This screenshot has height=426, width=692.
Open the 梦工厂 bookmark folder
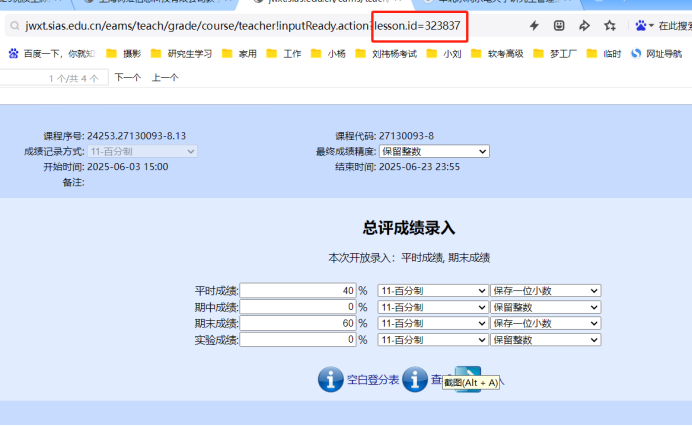click(555, 54)
